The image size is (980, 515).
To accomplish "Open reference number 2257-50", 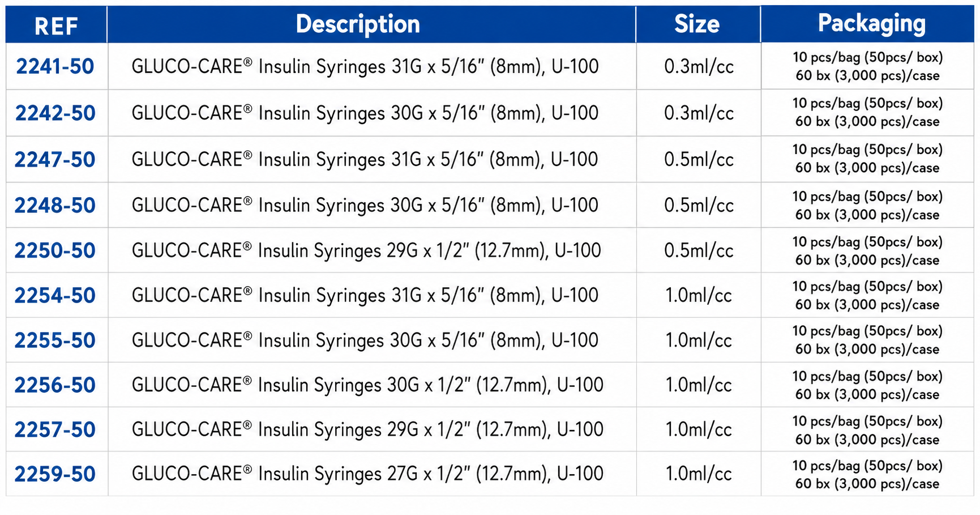I will tap(55, 429).
